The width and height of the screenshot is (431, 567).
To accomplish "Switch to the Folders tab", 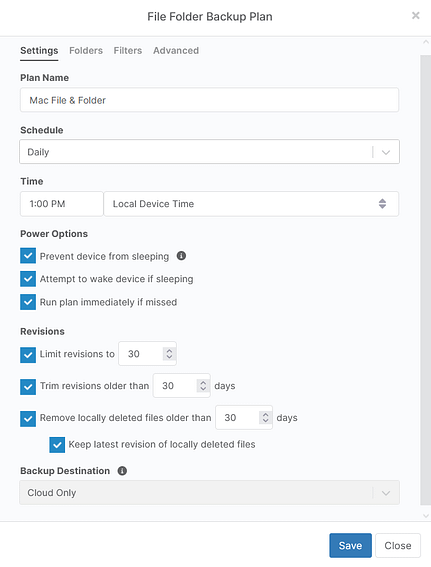I will pyautogui.click(x=86, y=51).
